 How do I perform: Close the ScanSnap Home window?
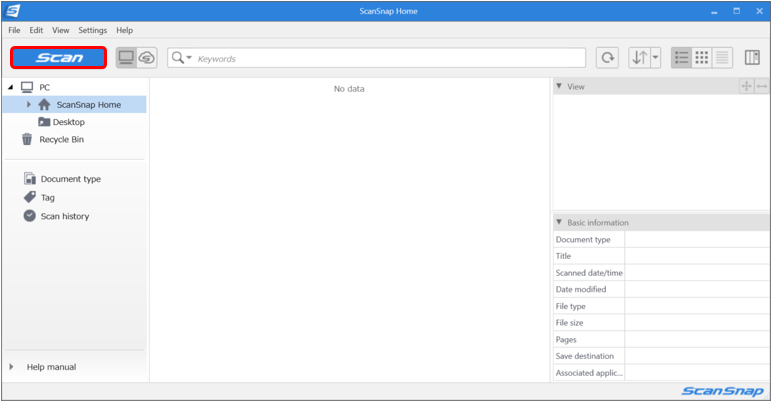click(759, 11)
